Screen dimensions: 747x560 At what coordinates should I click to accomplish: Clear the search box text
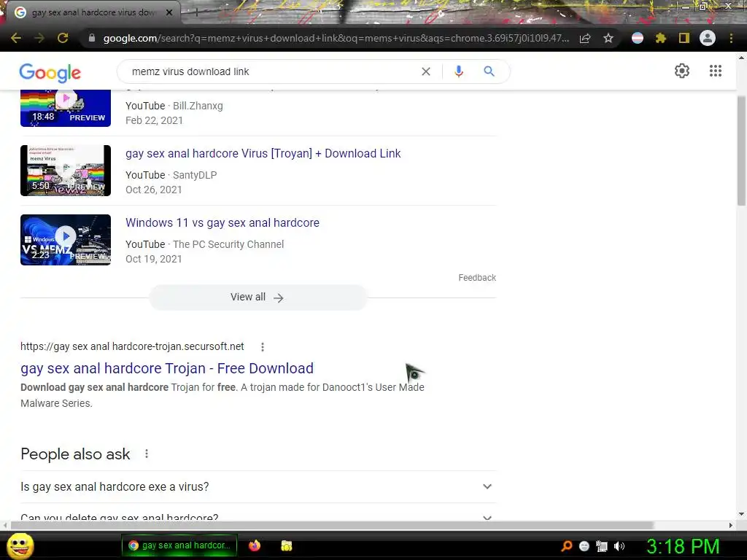426,71
